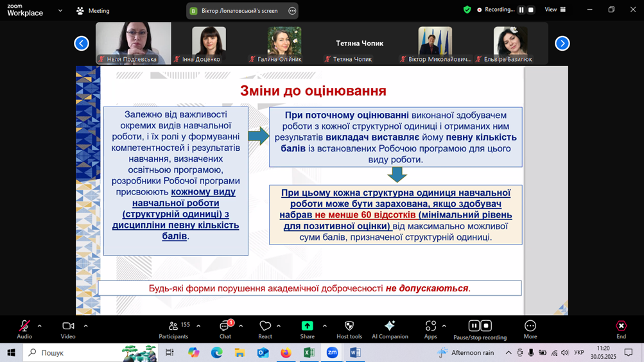The image size is (644, 362).
Task: Open Host tools shield
Action: pyautogui.click(x=349, y=329)
